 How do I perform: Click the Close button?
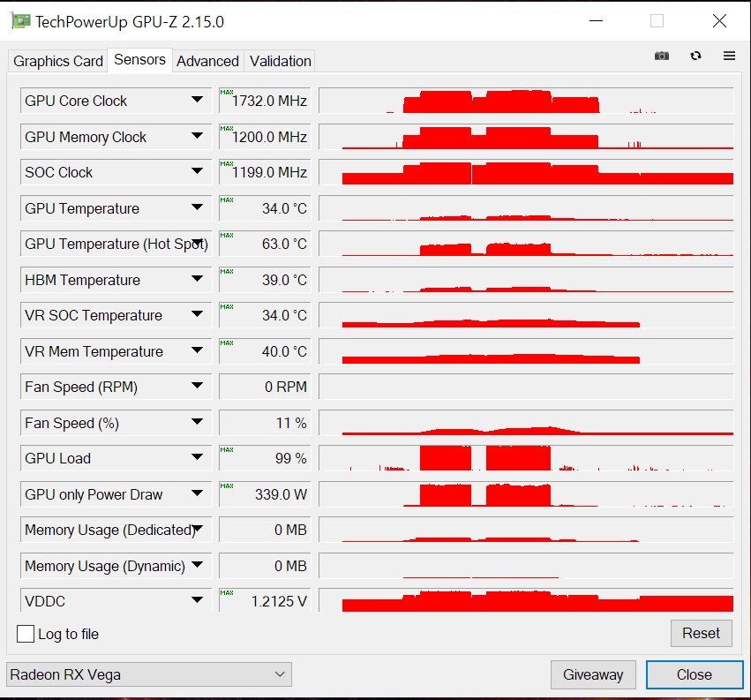695,674
